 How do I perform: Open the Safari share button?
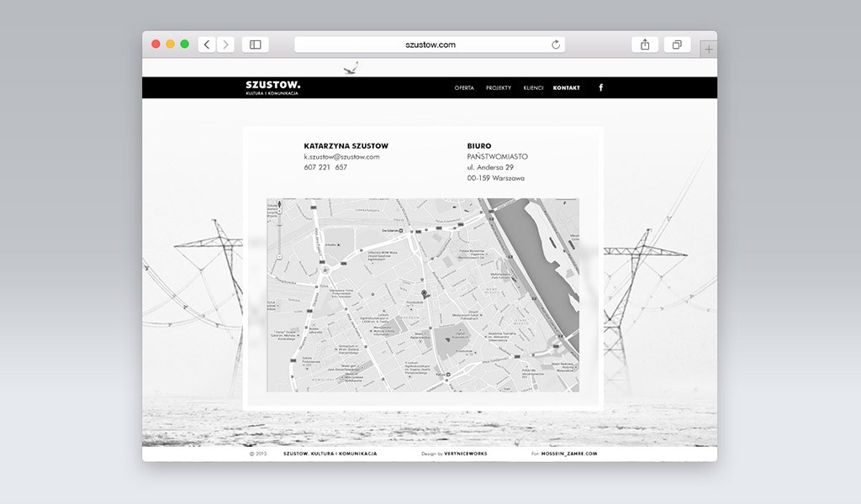tap(645, 45)
